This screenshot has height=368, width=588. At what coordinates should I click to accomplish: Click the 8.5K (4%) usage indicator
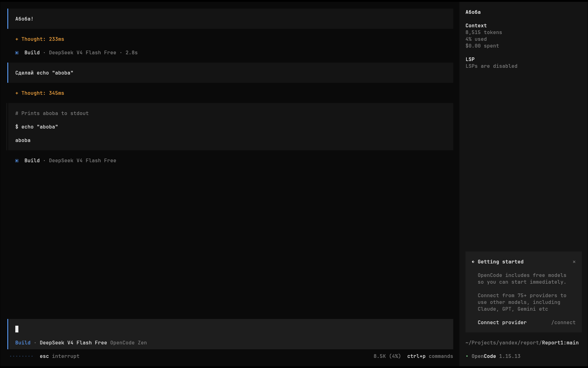387,356
